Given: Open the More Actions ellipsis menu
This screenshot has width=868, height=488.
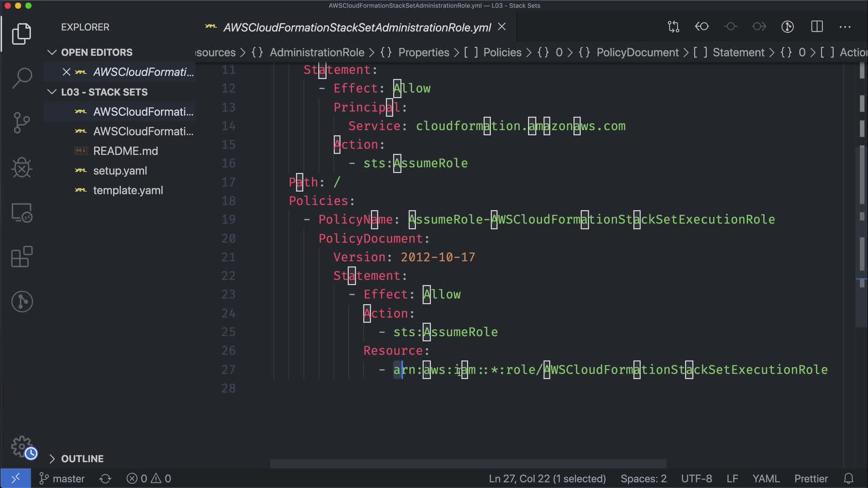Looking at the screenshot, I should (x=844, y=27).
